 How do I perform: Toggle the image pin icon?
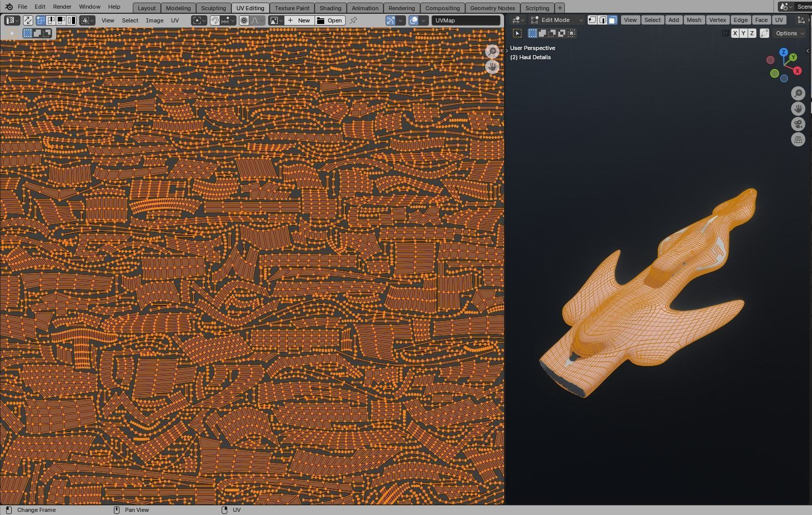pos(353,20)
